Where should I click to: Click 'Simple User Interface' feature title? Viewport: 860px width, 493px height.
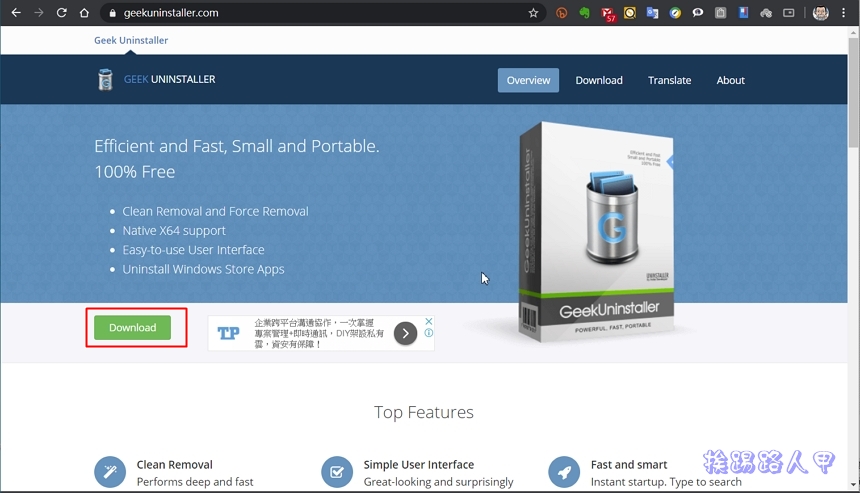point(418,464)
